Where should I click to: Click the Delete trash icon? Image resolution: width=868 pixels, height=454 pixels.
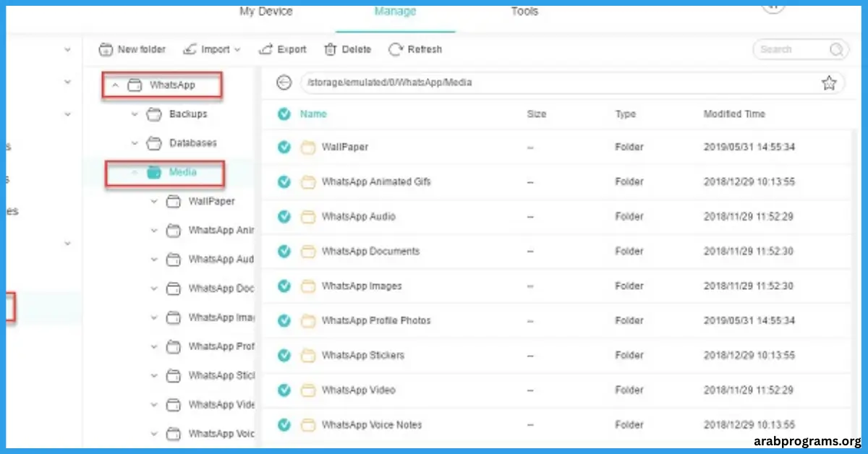330,50
